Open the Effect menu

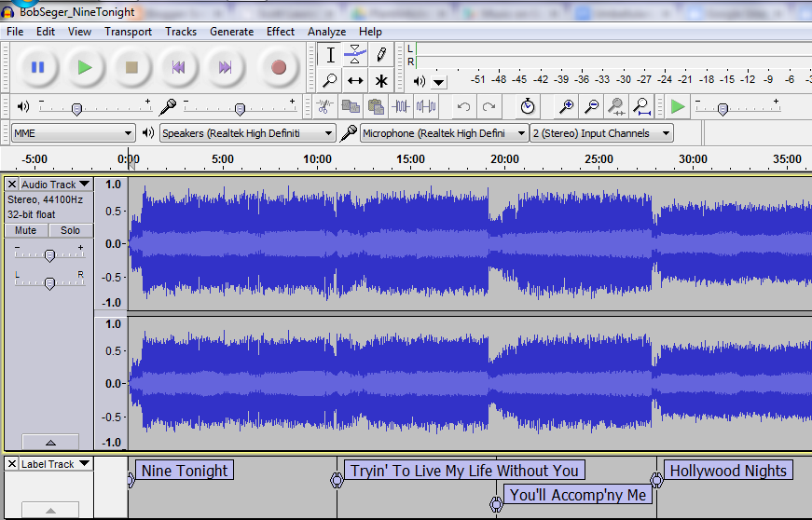[281, 32]
